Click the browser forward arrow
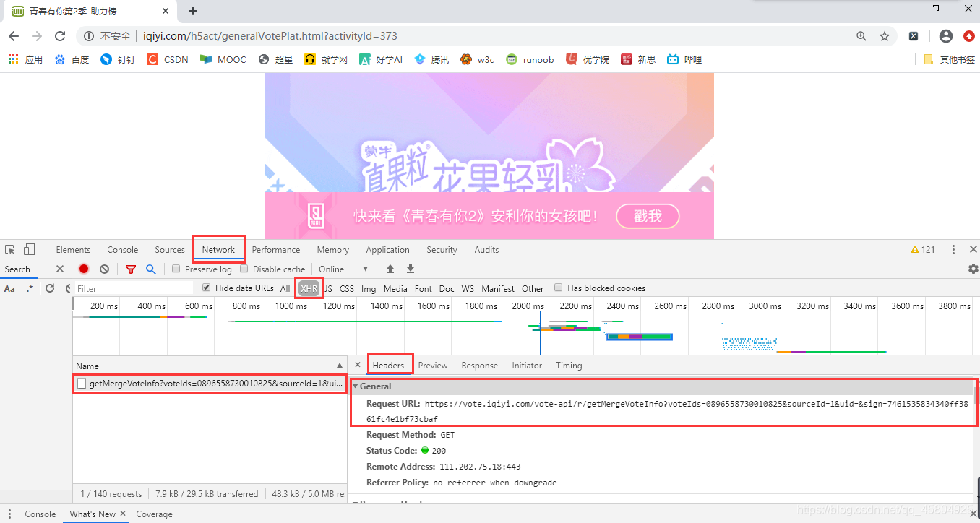 point(37,36)
